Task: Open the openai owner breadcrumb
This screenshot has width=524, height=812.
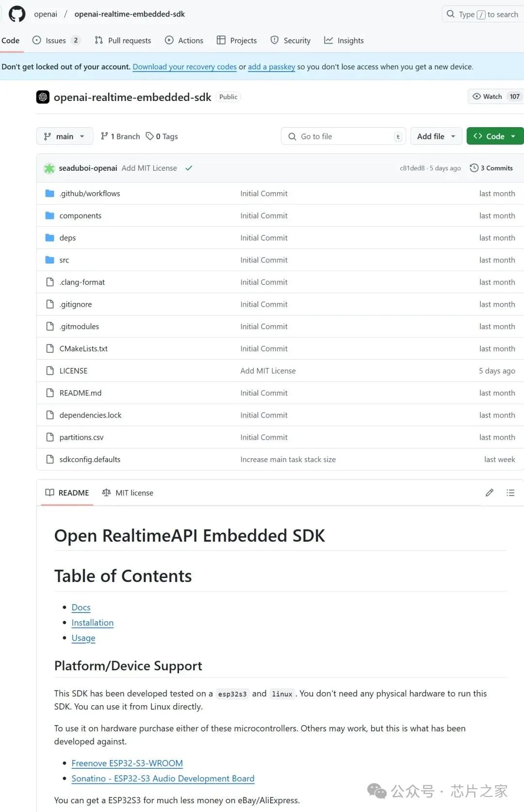Action: pos(46,14)
